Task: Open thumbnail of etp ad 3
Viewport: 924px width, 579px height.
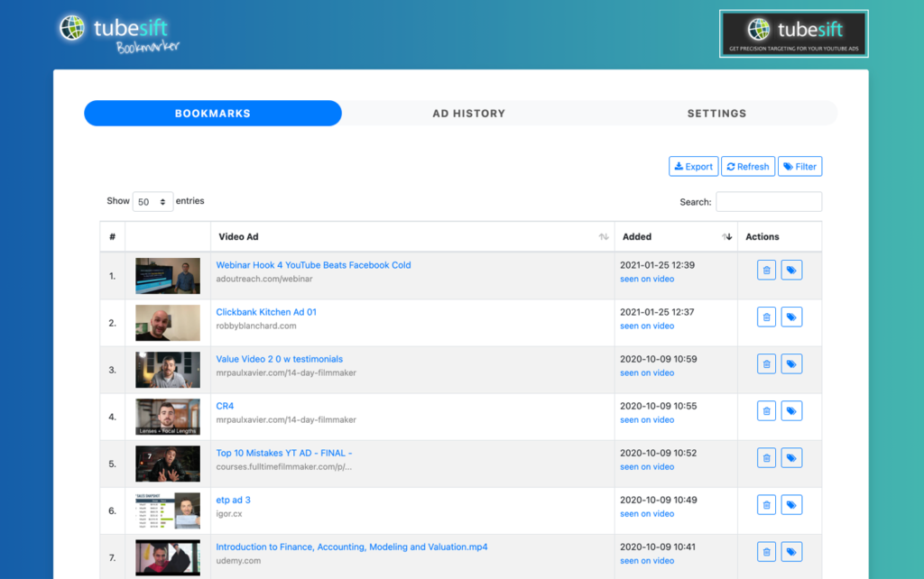Action: pos(168,510)
